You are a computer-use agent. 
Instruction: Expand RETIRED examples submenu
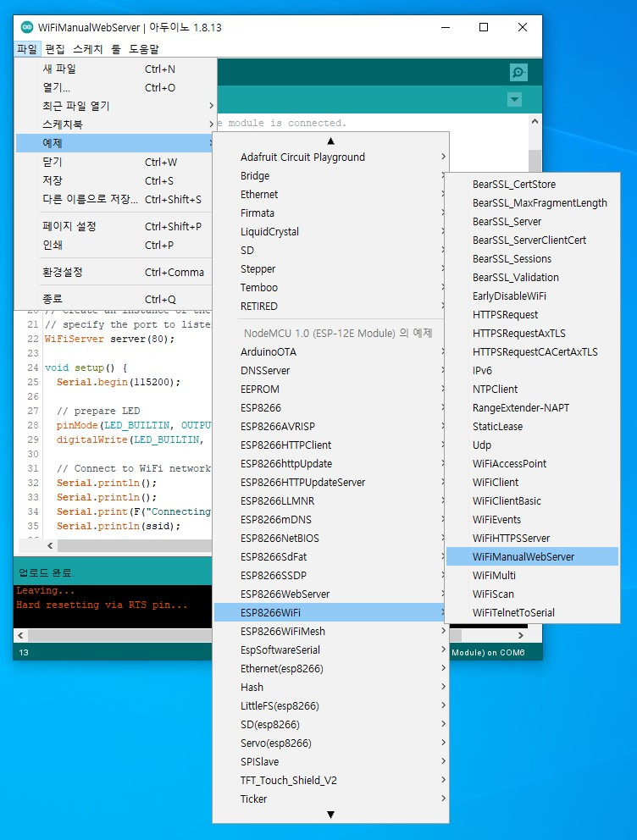pos(330,307)
